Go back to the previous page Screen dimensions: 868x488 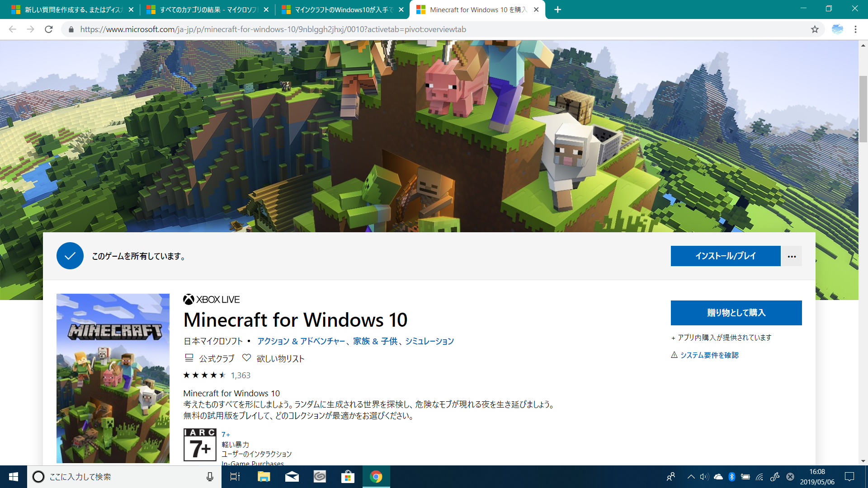click(12, 29)
